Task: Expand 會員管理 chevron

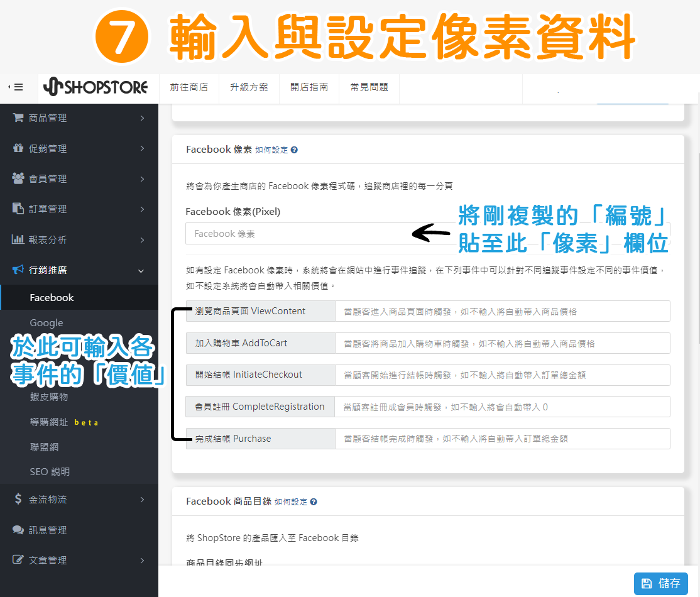Action: (142, 178)
